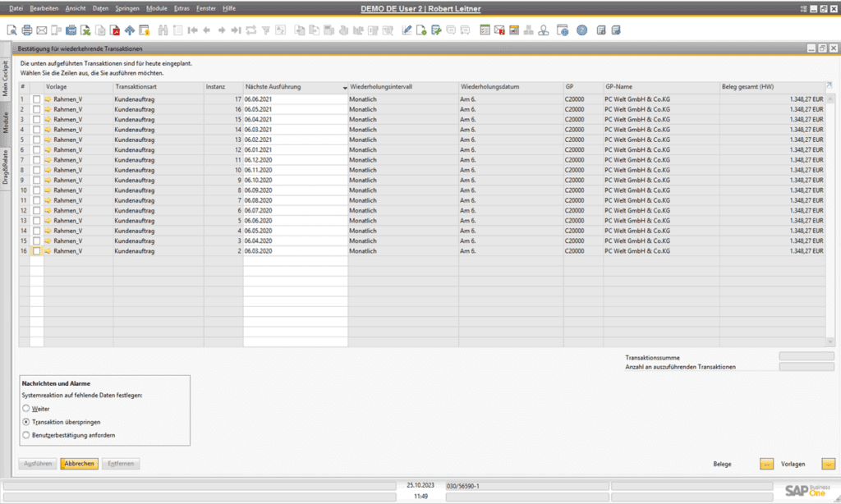Select Transaktion überspringen radio button

[x=25, y=422]
